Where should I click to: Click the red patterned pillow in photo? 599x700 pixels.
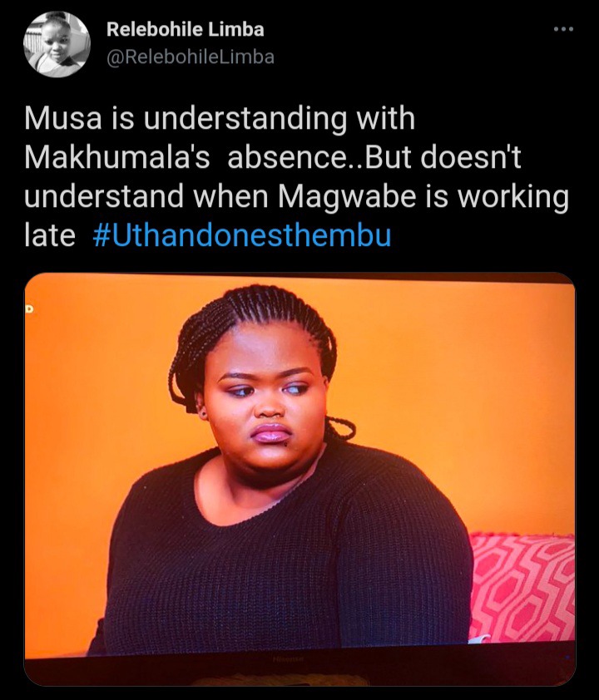[522, 587]
